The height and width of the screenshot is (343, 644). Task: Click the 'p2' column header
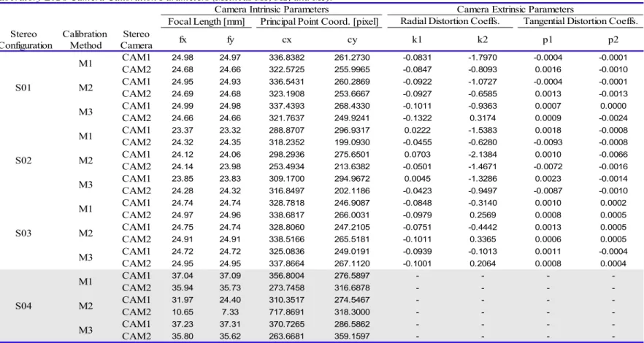click(613, 40)
